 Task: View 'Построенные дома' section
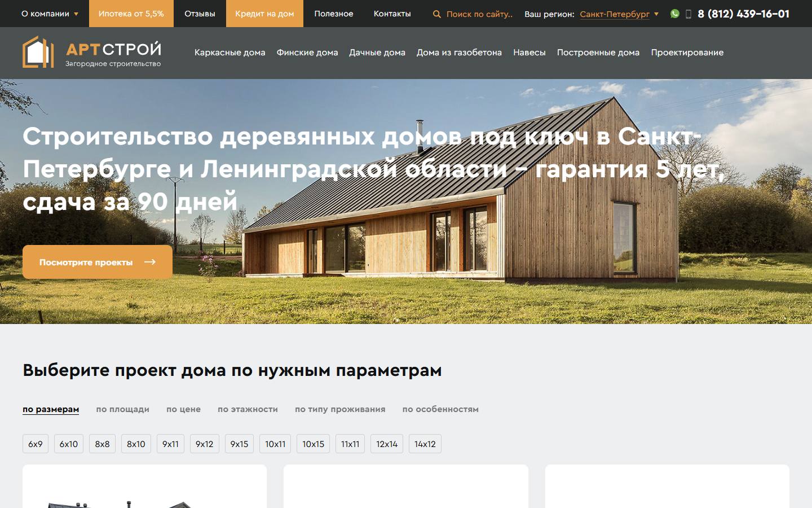[x=598, y=52]
